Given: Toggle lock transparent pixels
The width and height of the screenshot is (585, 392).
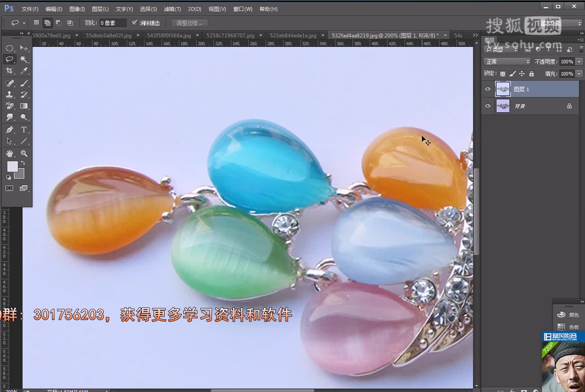Looking at the screenshot, I should [503, 74].
